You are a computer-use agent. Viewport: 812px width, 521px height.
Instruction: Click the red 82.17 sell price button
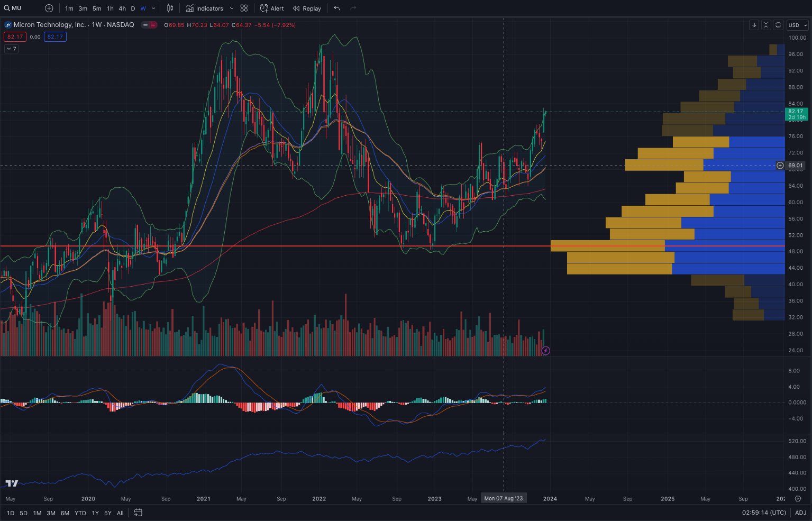(x=15, y=37)
